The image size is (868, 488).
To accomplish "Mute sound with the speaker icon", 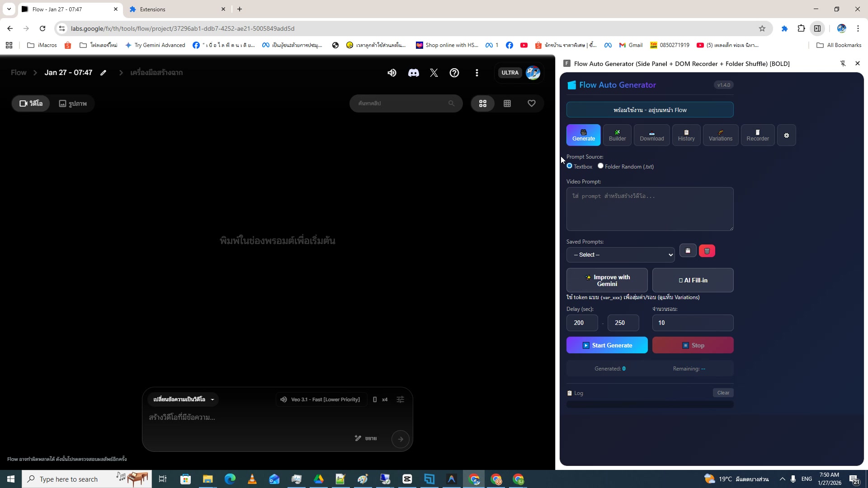I will point(392,73).
